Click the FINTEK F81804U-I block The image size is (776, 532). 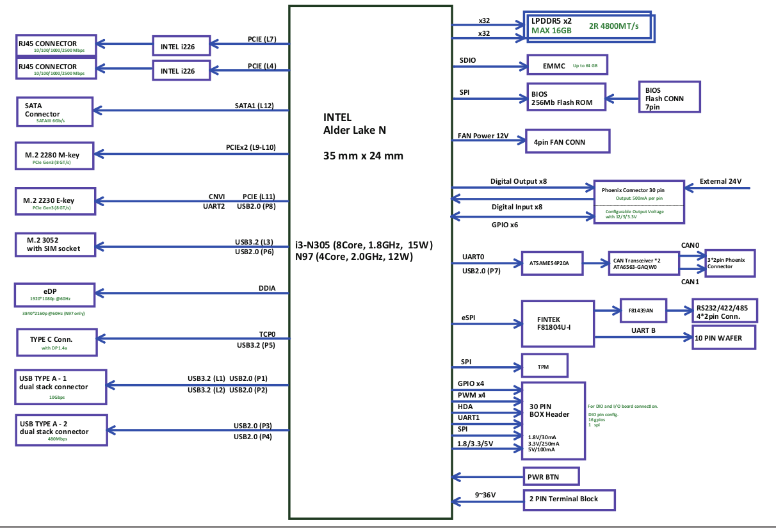tap(558, 323)
